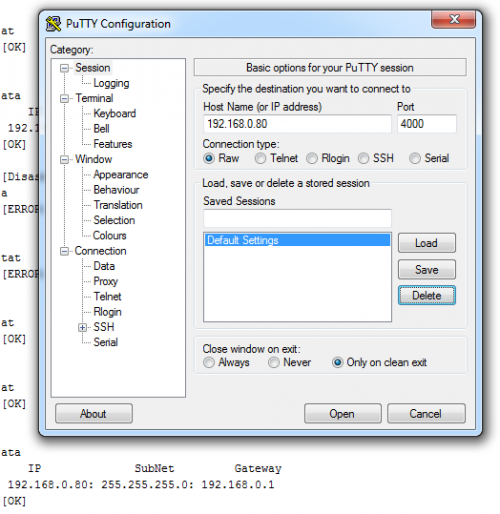The image size is (500, 514).
Task: Open the Selection category
Action: point(114,220)
